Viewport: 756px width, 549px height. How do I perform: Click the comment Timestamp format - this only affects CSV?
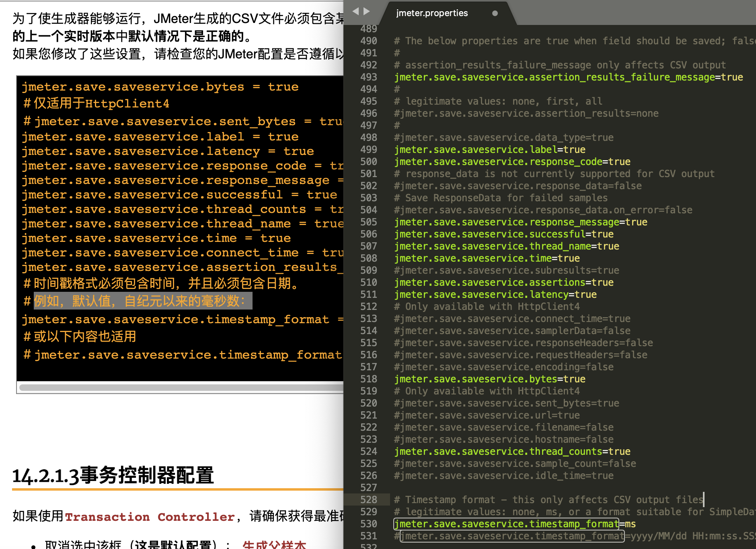coord(549,499)
